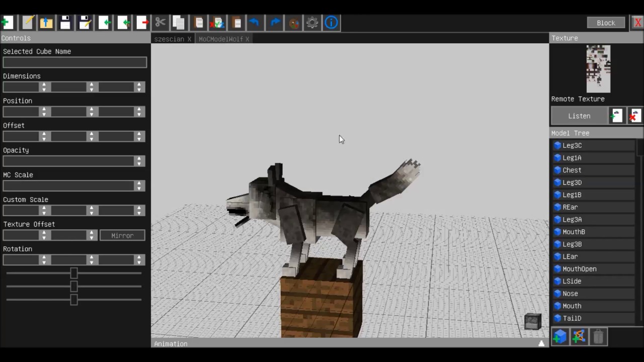644x362 pixels.
Task: Click the MC Scale stepper arrows
Action: 139,186
